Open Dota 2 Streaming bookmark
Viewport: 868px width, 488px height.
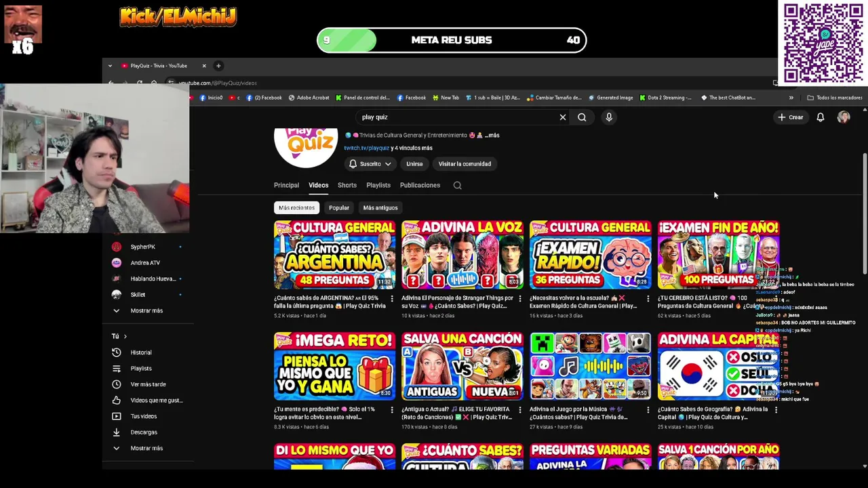click(x=665, y=98)
